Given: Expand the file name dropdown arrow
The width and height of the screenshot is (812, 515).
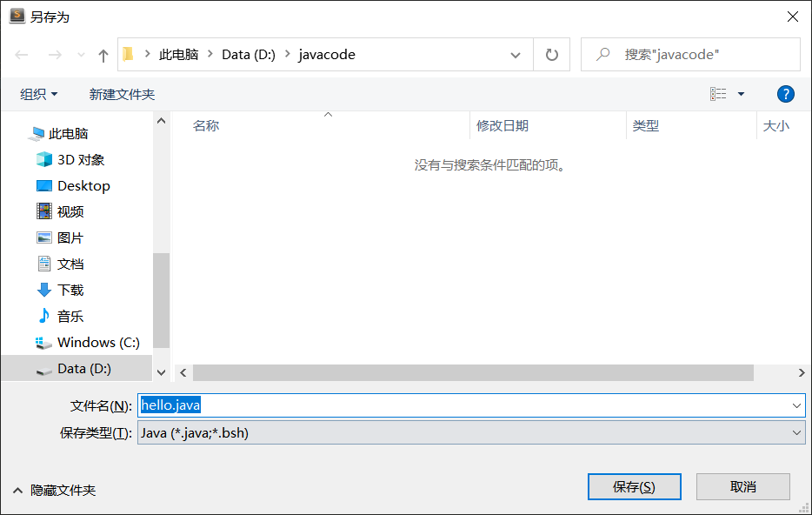Looking at the screenshot, I should [796, 405].
